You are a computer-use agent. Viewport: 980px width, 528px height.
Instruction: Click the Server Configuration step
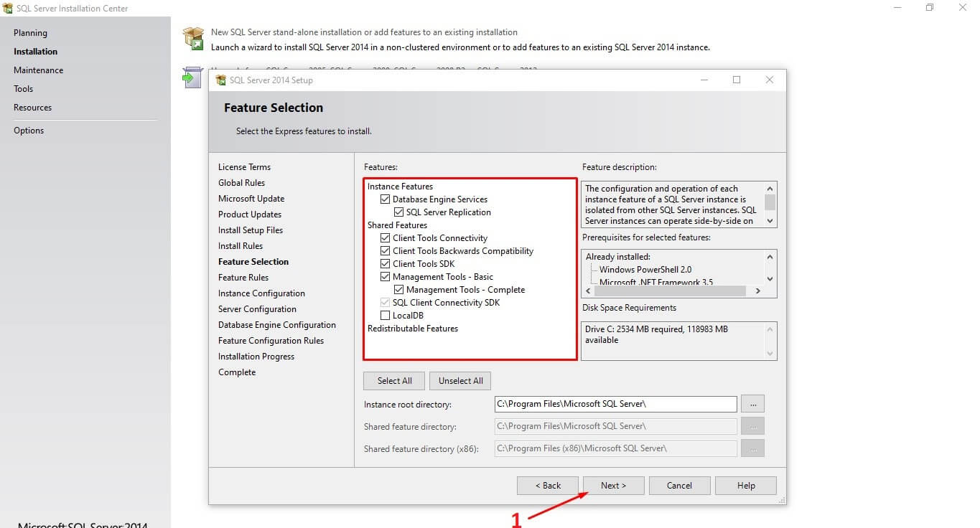coord(257,309)
